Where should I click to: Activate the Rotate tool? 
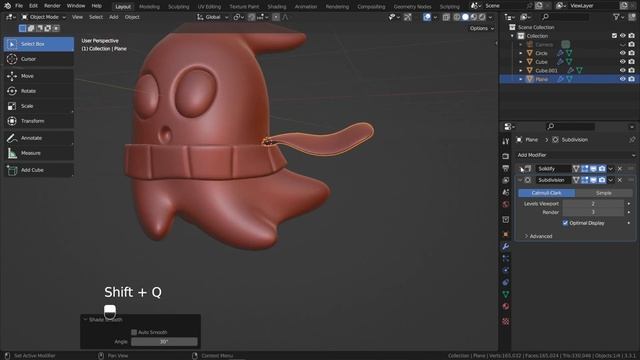tap(39, 91)
